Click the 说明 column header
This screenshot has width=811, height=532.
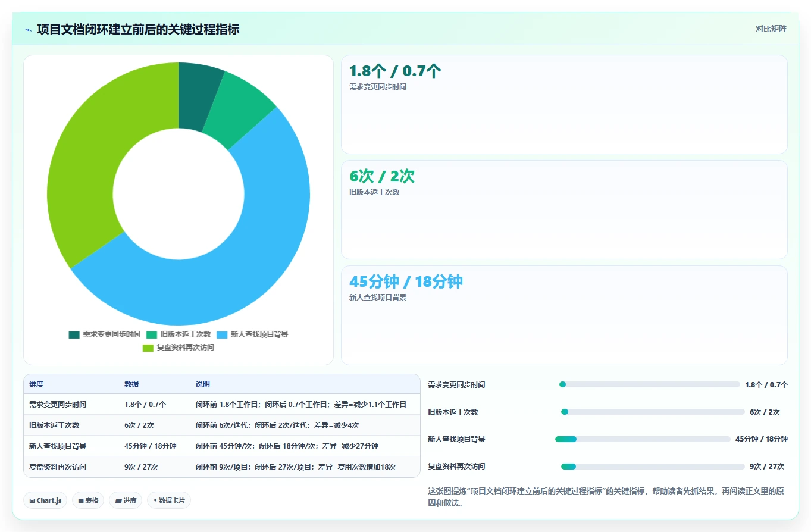coord(203,384)
